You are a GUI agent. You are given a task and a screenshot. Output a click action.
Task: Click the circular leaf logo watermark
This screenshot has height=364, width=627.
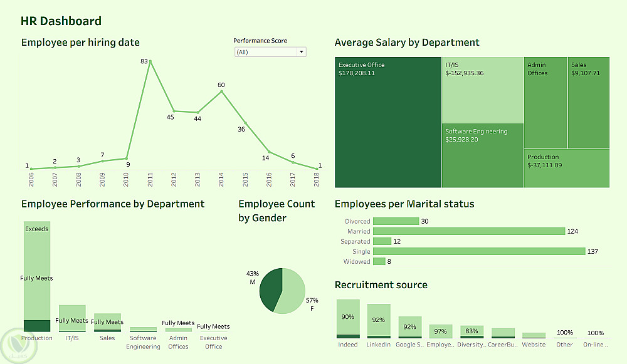click(x=18, y=346)
